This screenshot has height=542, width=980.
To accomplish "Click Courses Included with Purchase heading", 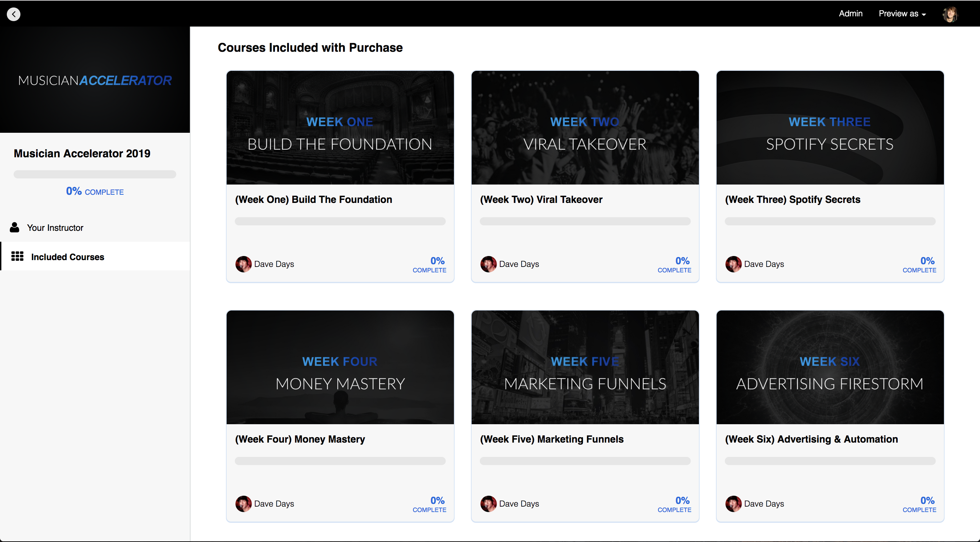I will tap(310, 48).
